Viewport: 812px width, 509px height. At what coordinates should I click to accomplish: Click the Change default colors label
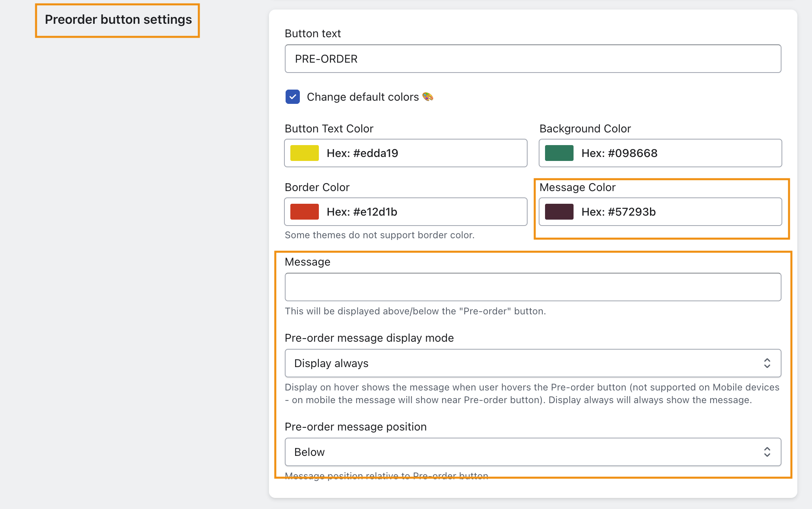tap(362, 97)
